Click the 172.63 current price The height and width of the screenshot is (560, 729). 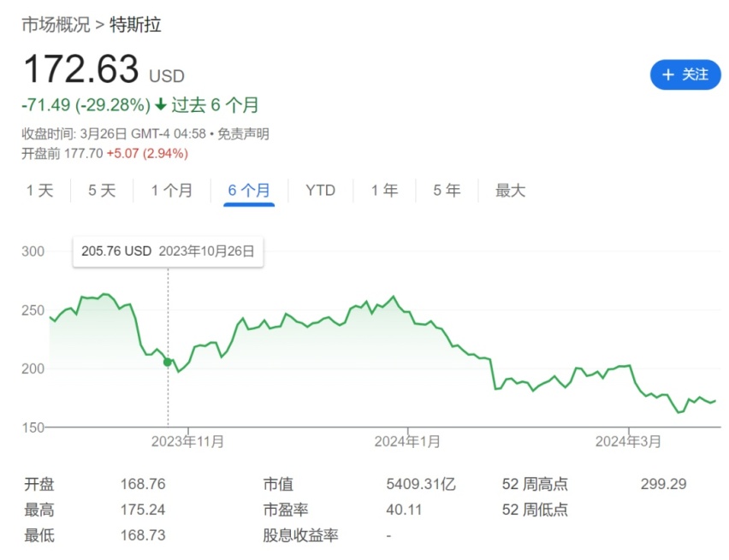tap(81, 68)
